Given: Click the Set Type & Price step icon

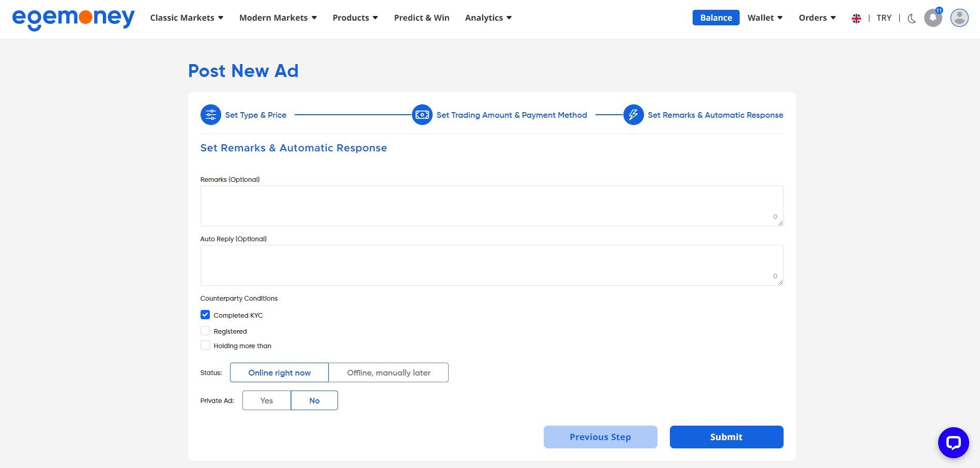Looking at the screenshot, I should [211, 115].
